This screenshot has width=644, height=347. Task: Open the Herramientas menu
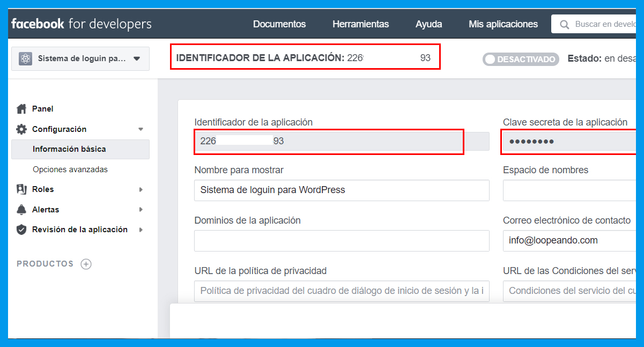[361, 24]
